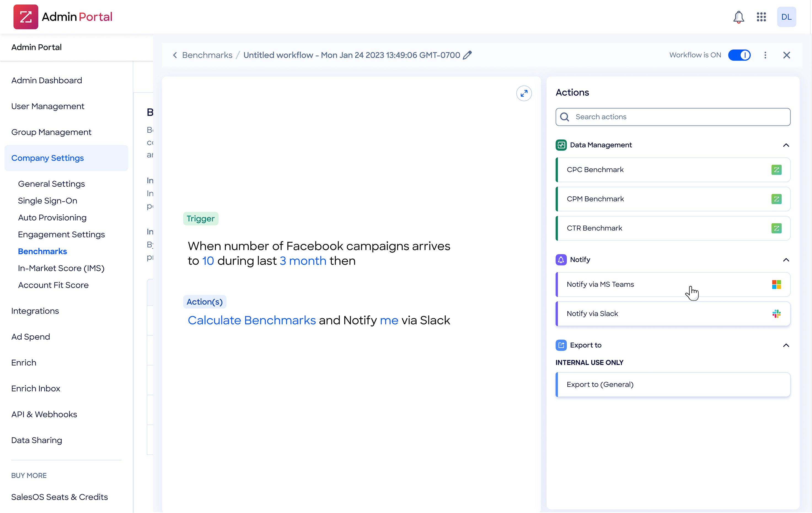Collapse the Data Management section
The height and width of the screenshot is (513, 812).
tap(786, 145)
